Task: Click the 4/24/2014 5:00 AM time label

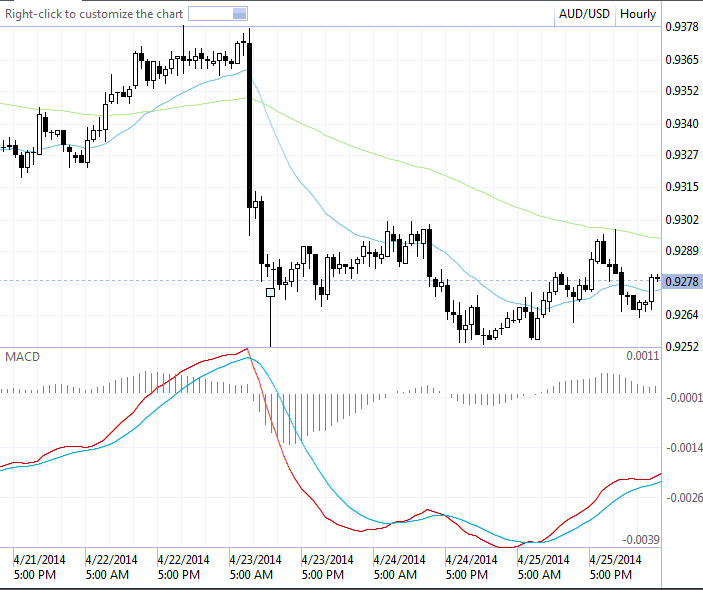Action: click(399, 567)
